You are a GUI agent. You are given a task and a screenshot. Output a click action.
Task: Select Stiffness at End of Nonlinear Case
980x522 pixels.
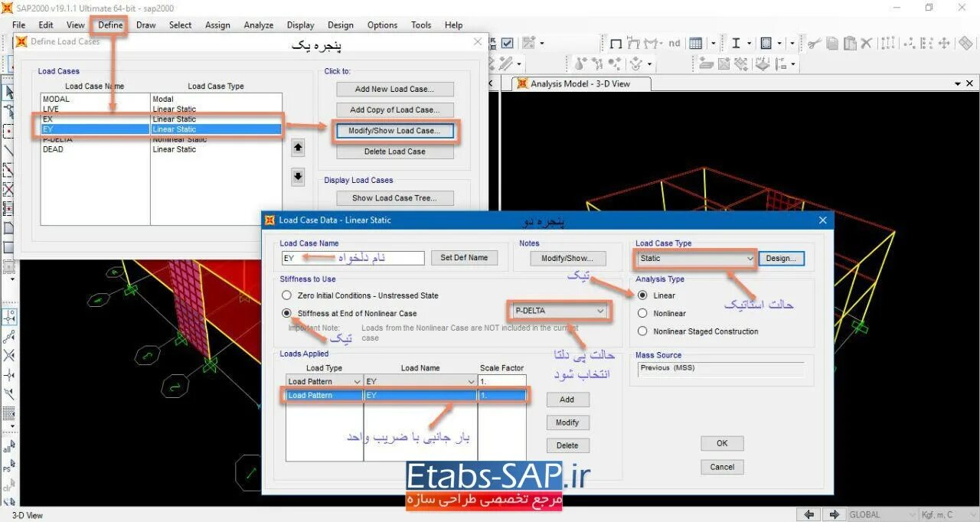286,313
